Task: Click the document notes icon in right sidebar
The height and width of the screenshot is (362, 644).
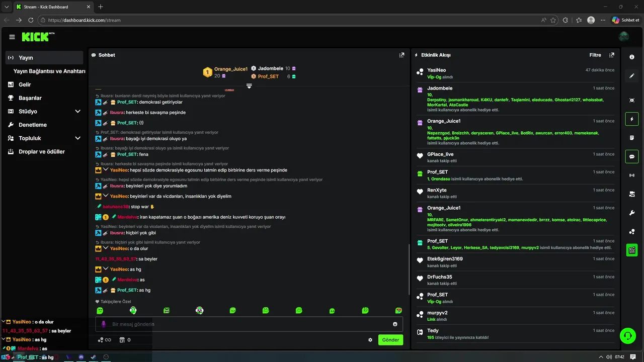Action: [632, 138]
